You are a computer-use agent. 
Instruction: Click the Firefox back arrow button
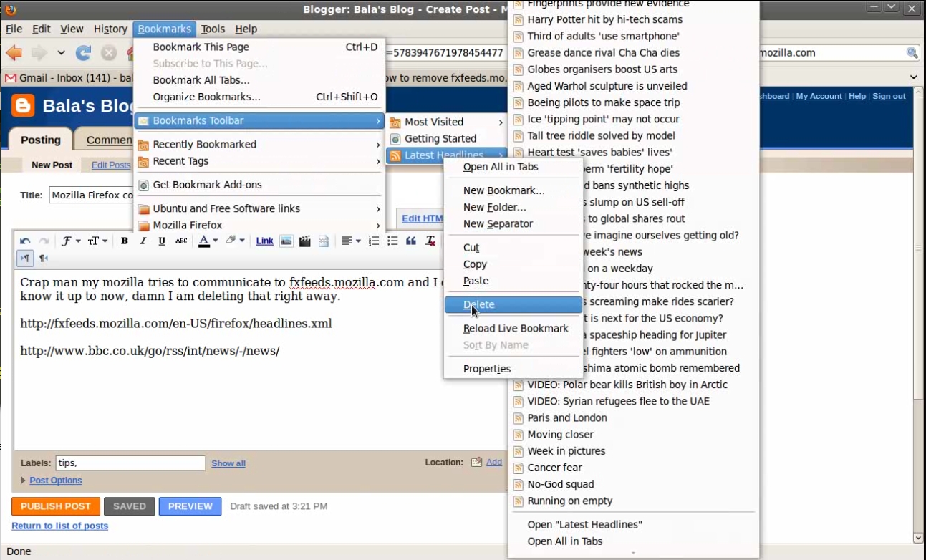tap(14, 53)
